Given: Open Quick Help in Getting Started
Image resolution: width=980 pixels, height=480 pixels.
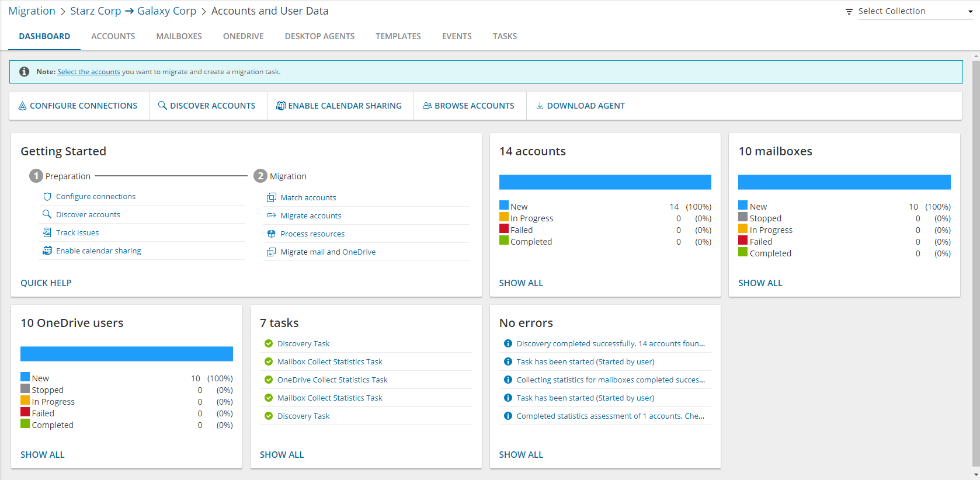Looking at the screenshot, I should point(46,283).
